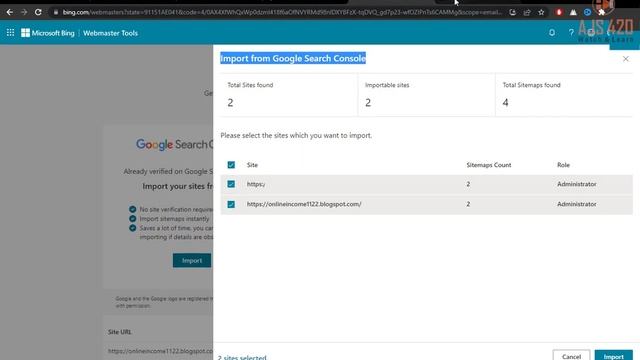Screen dimensions: 640x360
Task: Click the Importable sites label
Action: (387, 85)
